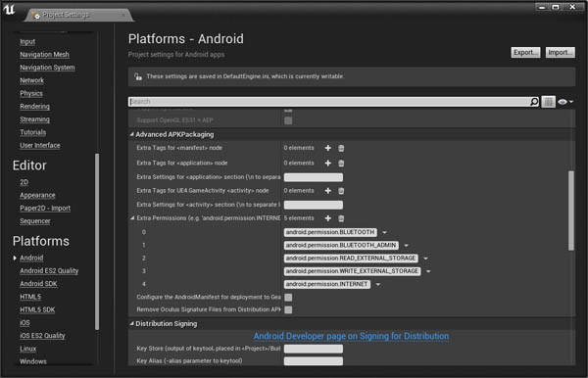This screenshot has height=378, width=588.
Task: Collapse the Distribution Signing section
Action: click(x=132, y=323)
